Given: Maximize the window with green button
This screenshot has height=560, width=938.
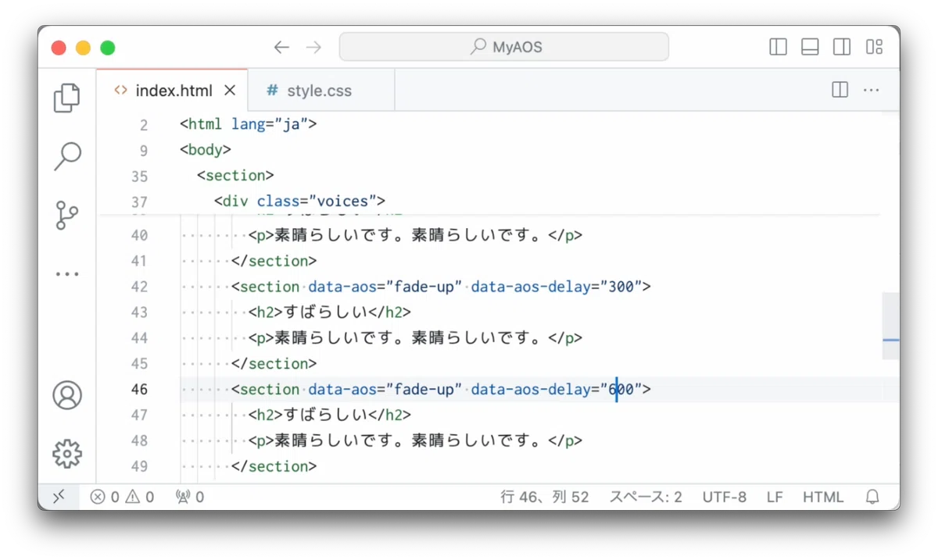Looking at the screenshot, I should pos(108,48).
